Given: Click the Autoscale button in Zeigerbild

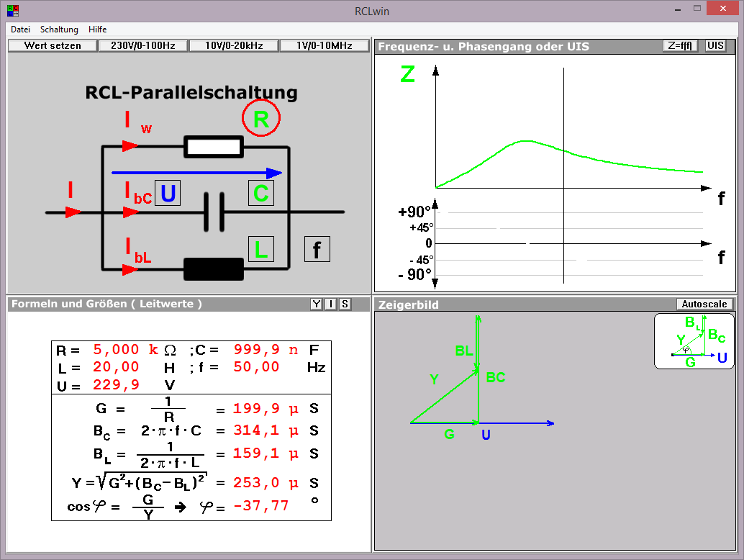Looking at the screenshot, I should [x=704, y=304].
